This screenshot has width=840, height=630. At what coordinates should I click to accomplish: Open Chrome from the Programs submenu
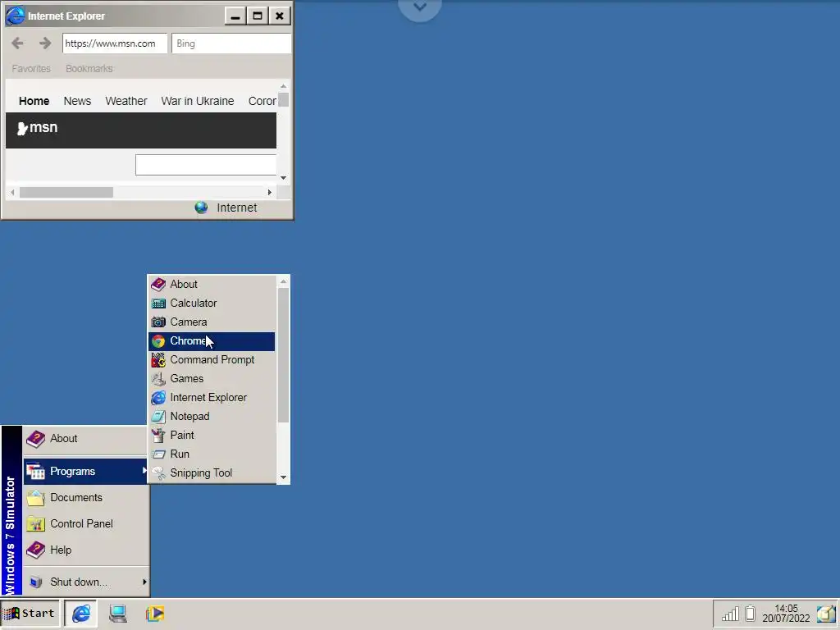[212, 341]
